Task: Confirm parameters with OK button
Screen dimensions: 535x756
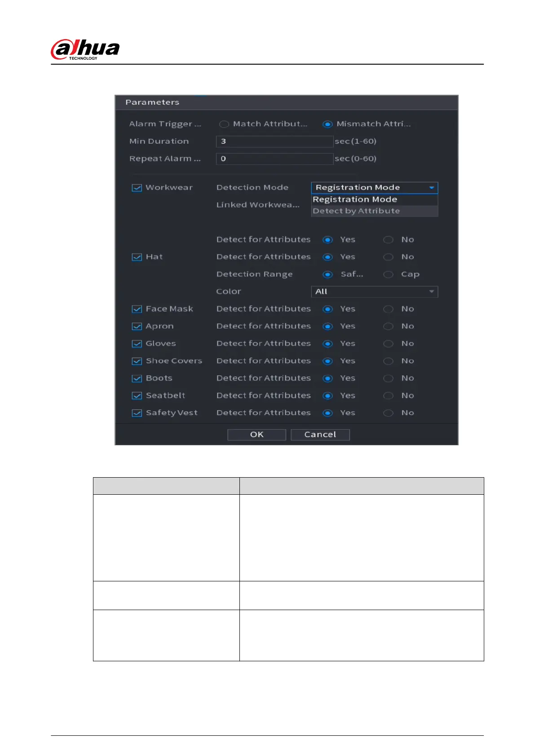Action: coord(256,435)
